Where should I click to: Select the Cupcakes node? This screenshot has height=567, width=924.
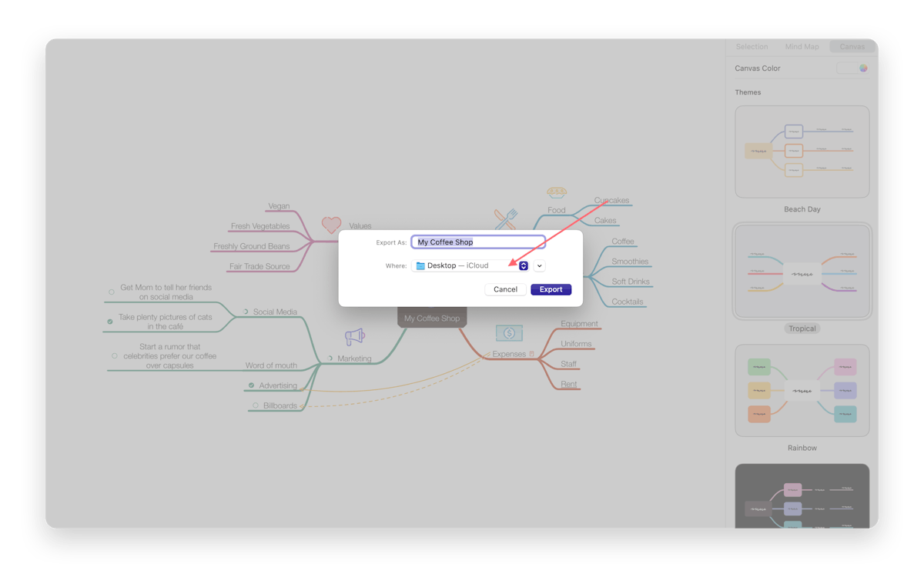[x=611, y=200]
